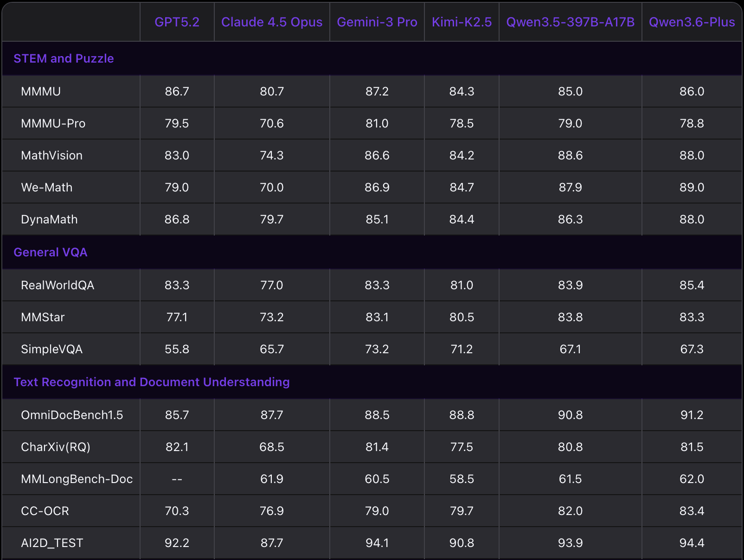Select the Gemini-3 Pro column header

pyautogui.click(x=377, y=22)
